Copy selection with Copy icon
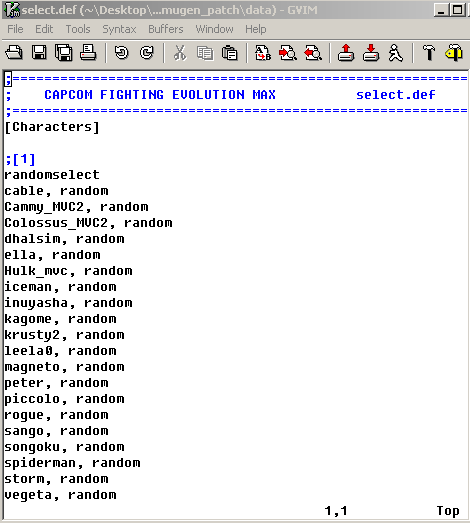This screenshot has width=470, height=523. 204,53
